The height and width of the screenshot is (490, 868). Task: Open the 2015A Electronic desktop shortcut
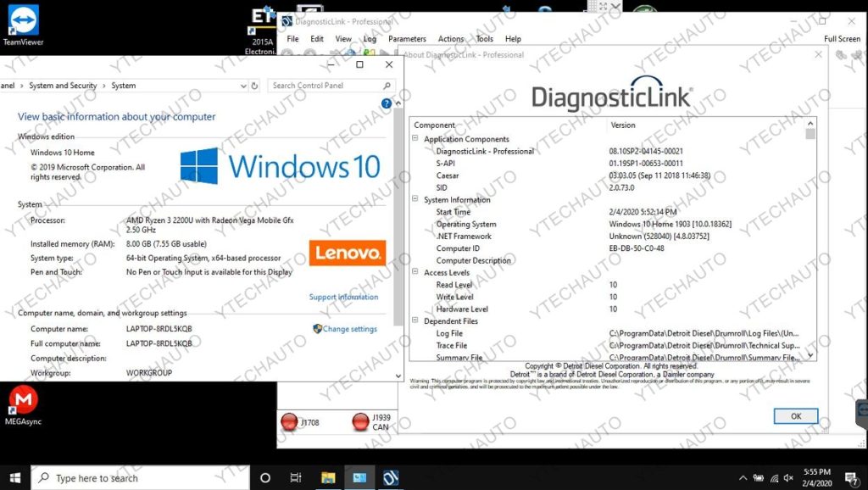click(x=261, y=31)
